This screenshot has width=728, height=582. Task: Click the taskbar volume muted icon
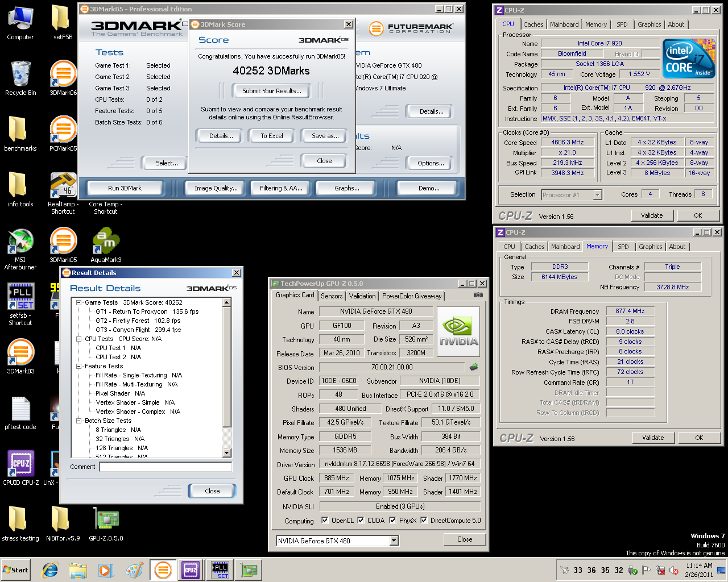tap(674, 570)
